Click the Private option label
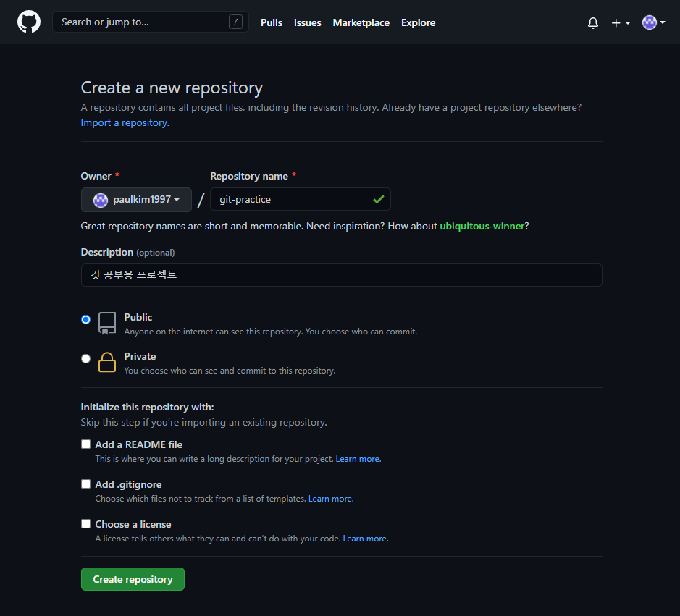The image size is (680, 616). pyautogui.click(x=140, y=356)
